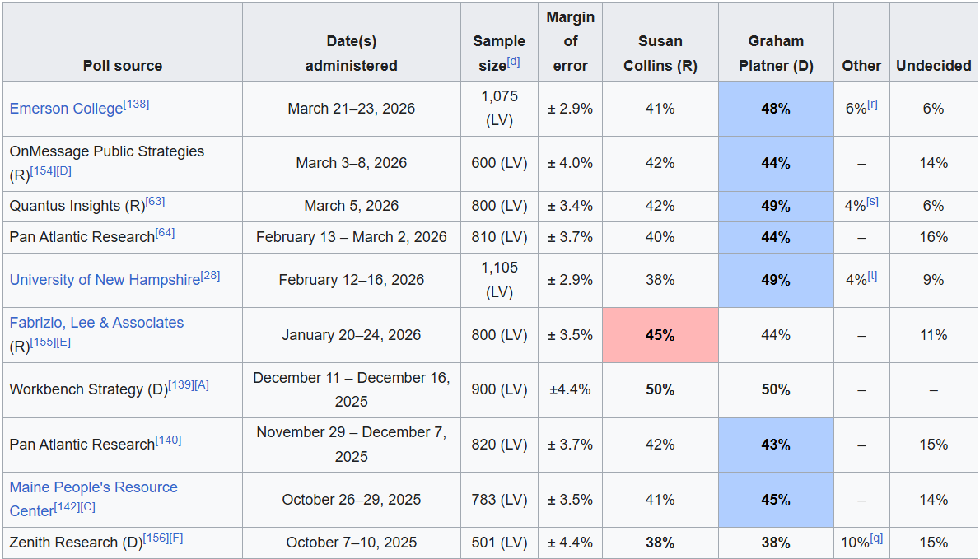Click citation 64 after Pan Atlantic Research
980x559 pixels.
pyautogui.click(x=165, y=233)
